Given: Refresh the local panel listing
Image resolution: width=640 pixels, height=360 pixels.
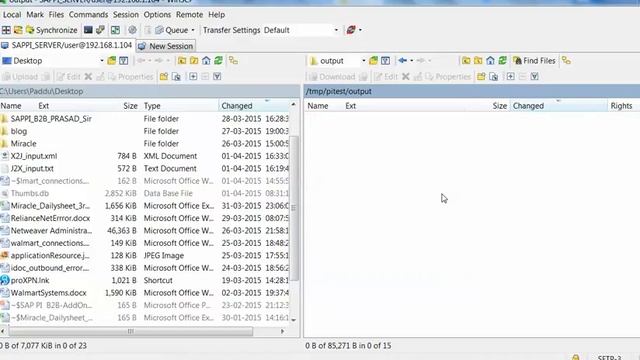Looking at the screenshot, I should click(218, 61).
